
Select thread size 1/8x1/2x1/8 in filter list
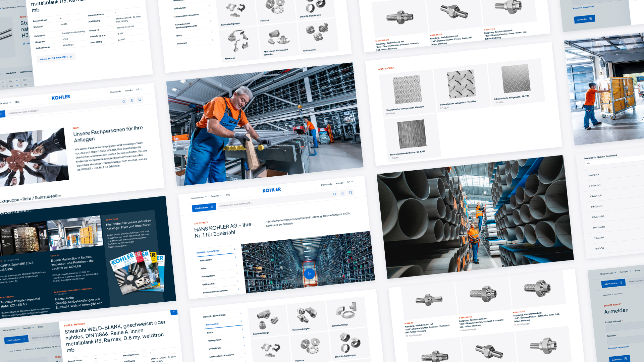(x=593, y=175)
